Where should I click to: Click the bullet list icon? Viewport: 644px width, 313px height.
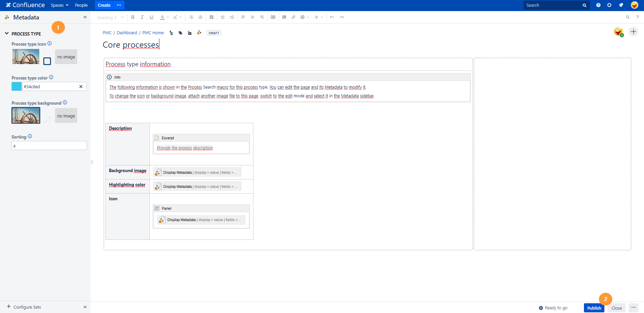click(191, 17)
